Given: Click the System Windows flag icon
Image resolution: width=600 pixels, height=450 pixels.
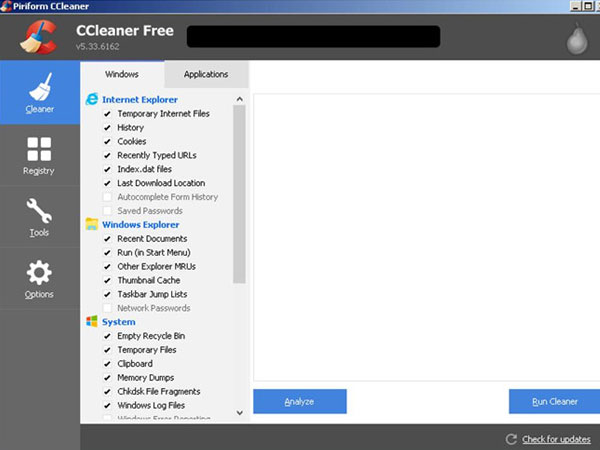Looking at the screenshot, I should pyautogui.click(x=92, y=321).
